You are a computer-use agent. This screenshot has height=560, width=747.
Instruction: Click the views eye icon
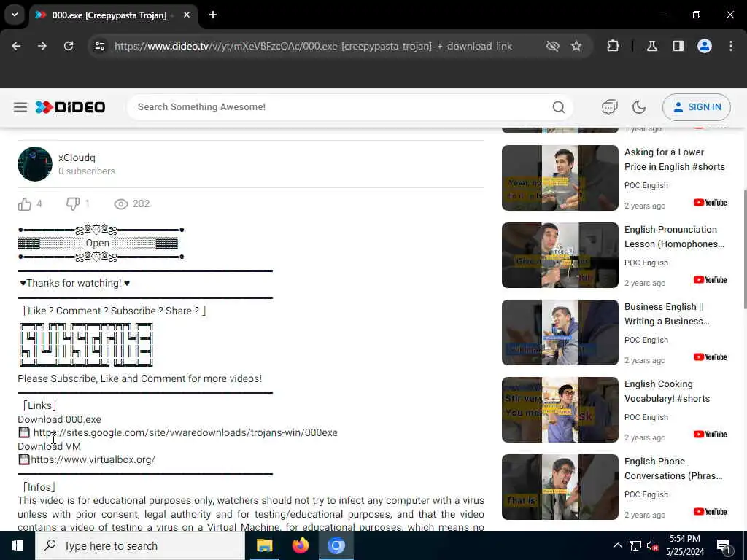coord(121,204)
